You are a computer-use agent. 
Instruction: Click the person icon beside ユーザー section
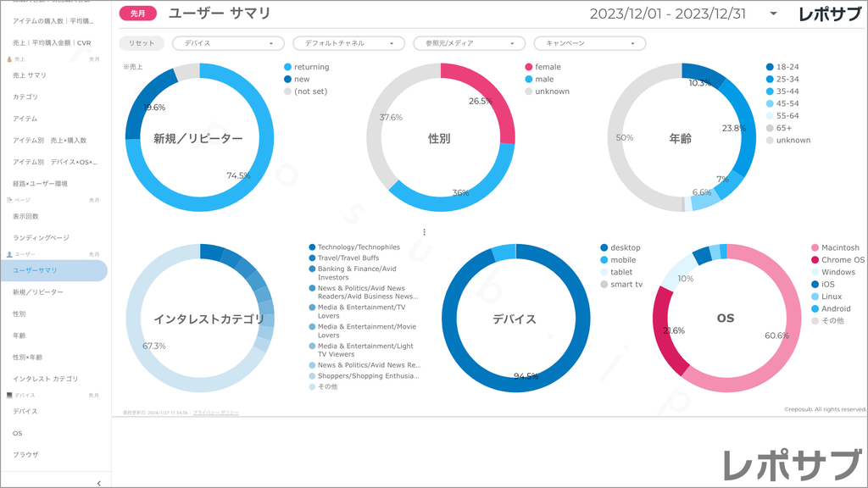9,254
